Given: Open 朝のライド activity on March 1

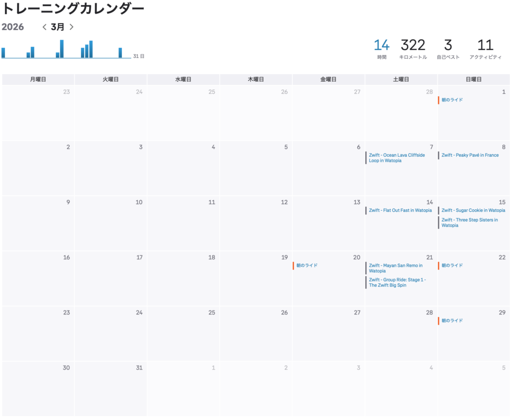Looking at the screenshot, I should pos(452,100).
